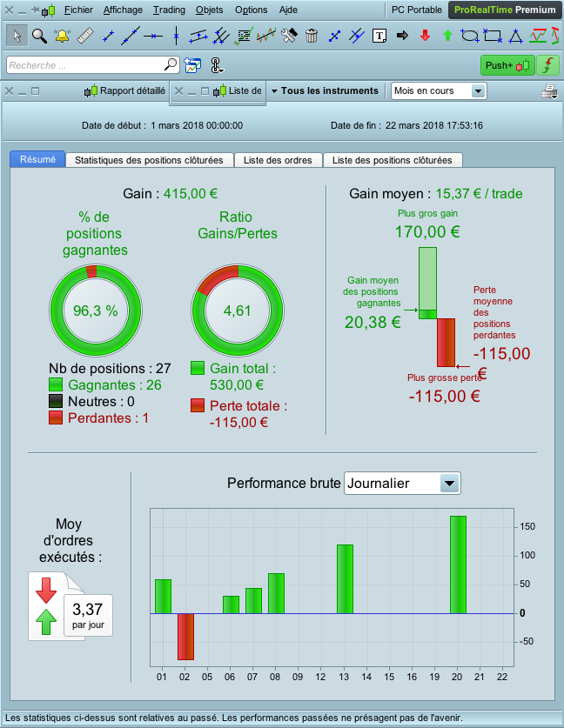The height and width of the screenshot is (728, 564).
Task: Click the black Neutres legend square
Action: (56, 401)
